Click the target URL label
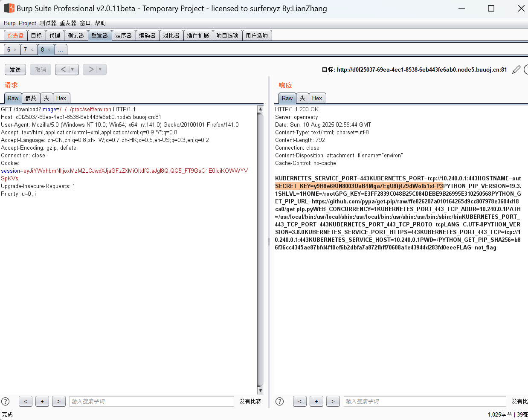The height and width of the screenshot is (420, 528). click(414, 70)
